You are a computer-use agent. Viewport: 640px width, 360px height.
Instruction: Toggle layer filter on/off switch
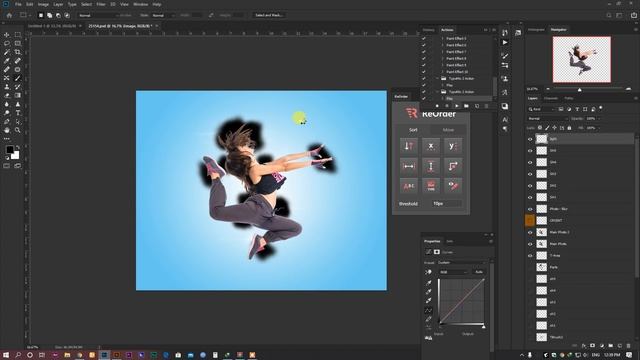click(600, 109)
